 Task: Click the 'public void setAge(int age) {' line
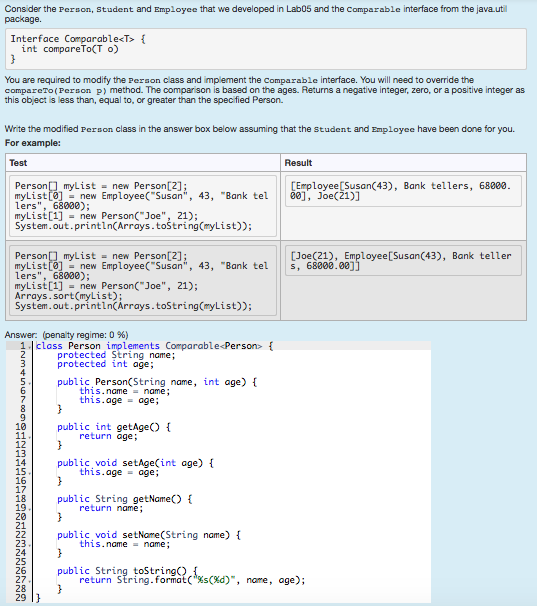coord(135,463)
